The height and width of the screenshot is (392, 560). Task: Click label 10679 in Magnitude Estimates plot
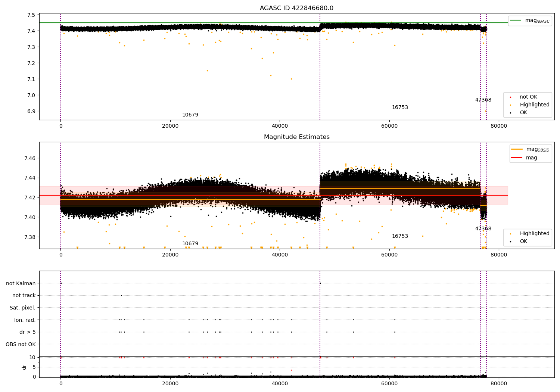click(190, 244)
